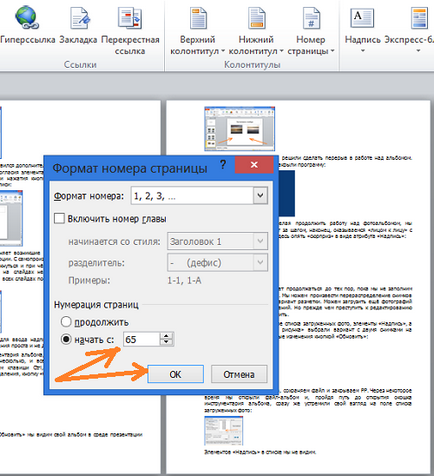The width and height of the screenshot is (434, 476).
Task: Click the Отмена cancel button
Action: [x=239, y=374]
